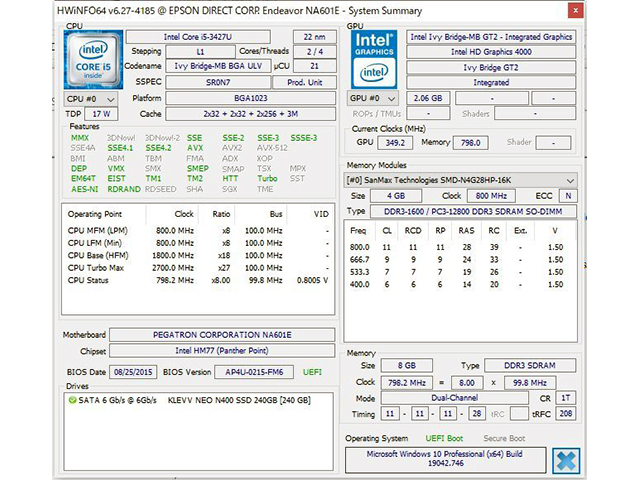Close the System Summary window
Screen dimensions: 640x480
576,11
